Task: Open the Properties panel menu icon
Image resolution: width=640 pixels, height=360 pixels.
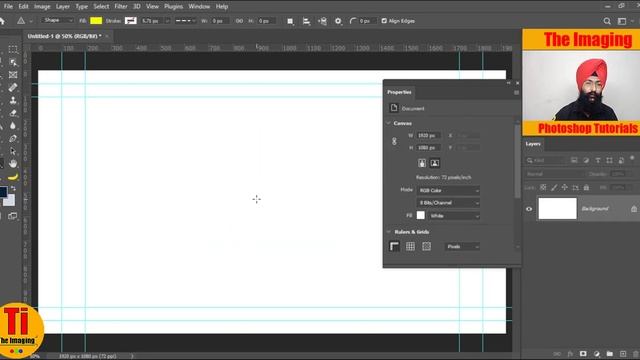Action: (516, 93)
